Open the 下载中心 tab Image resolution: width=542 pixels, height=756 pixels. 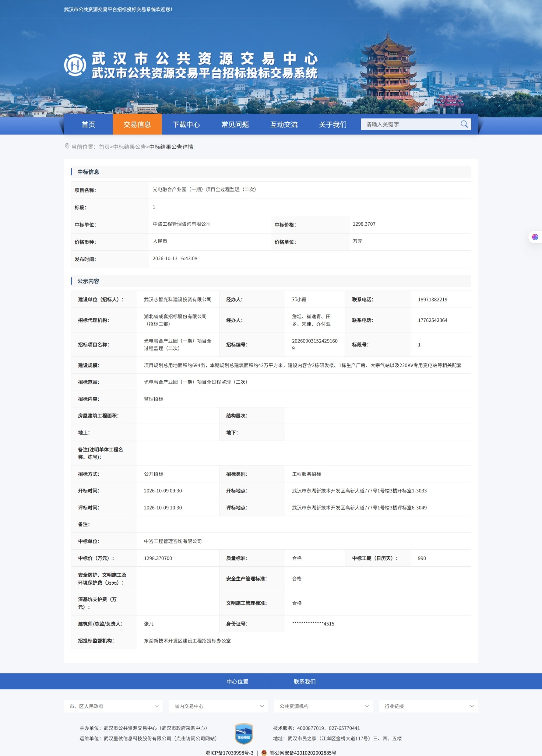[186, 124]
